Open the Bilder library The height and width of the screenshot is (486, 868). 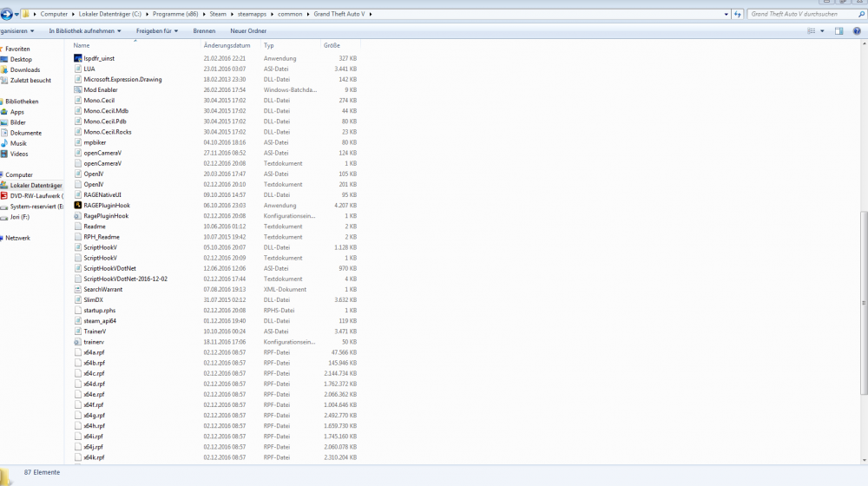tap(17, 122)
